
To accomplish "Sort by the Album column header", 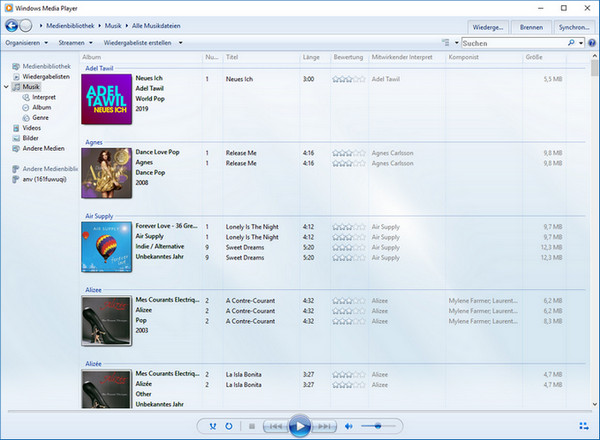I will [x=141, y=57].
